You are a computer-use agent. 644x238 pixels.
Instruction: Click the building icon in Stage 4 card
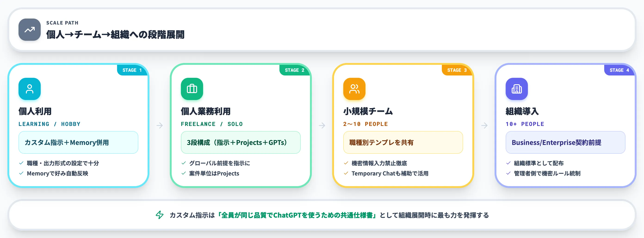click(x=517, y=89)
